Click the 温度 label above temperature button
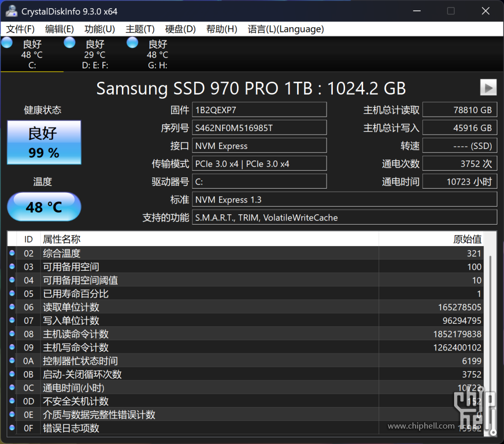This screenshot has height=444, width=504. (42, 181)
